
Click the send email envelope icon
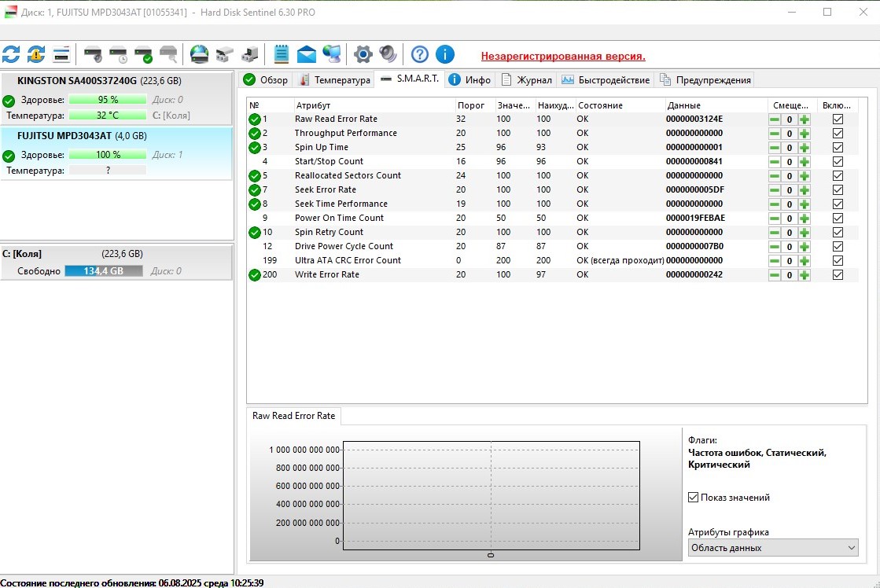pos(306,54)
